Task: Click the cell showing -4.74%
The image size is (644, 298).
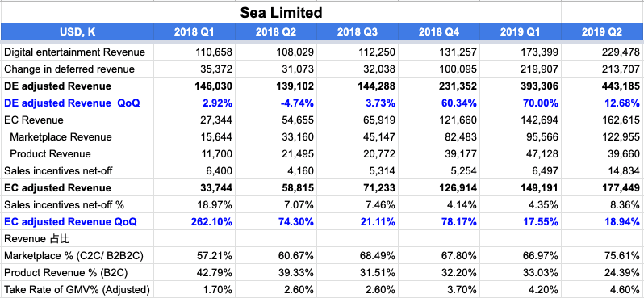Action: point(276,103)
